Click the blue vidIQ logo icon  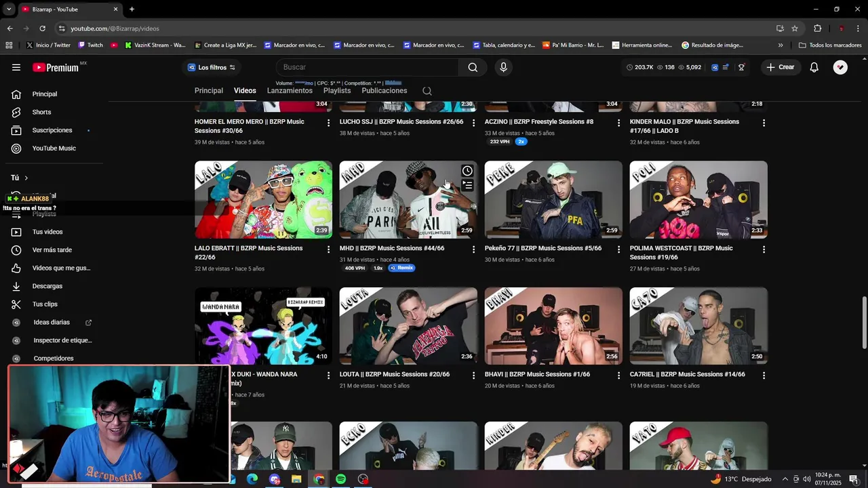(x=715, y=67)
